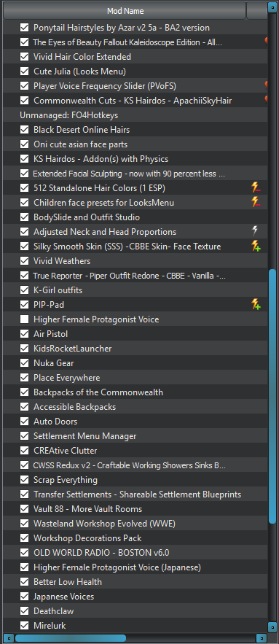The image size is (279, 644).
Task: Select Backpacks of the Commonwealth mod name
Action: [98, 392]
